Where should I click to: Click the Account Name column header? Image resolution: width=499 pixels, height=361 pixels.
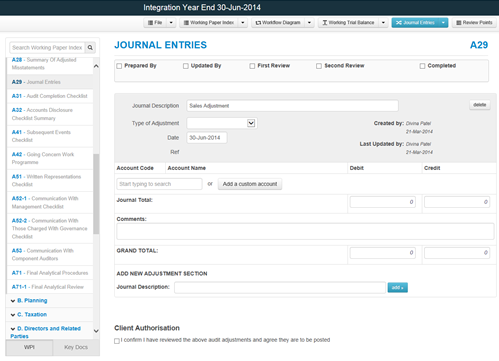(x=187, y=168)
